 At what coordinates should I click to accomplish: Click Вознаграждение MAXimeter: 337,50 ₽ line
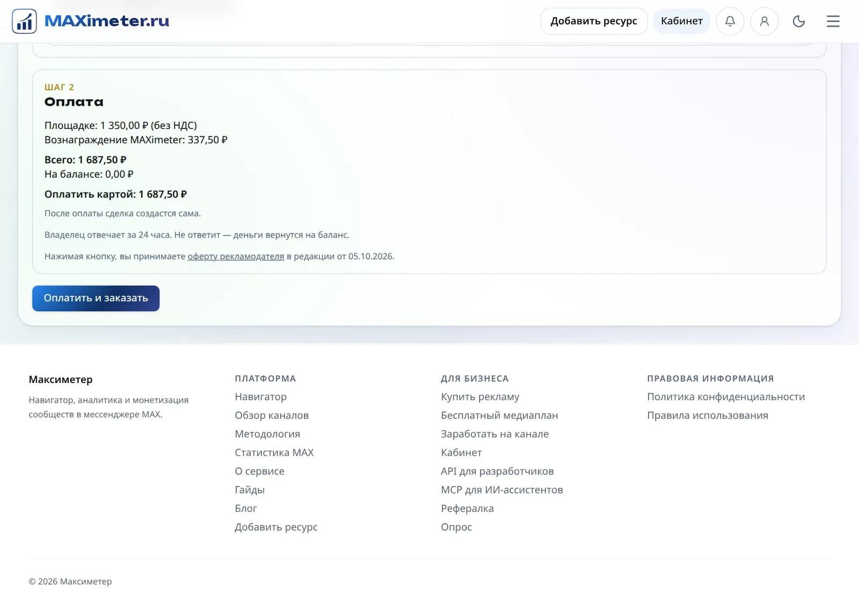[136, 140]
